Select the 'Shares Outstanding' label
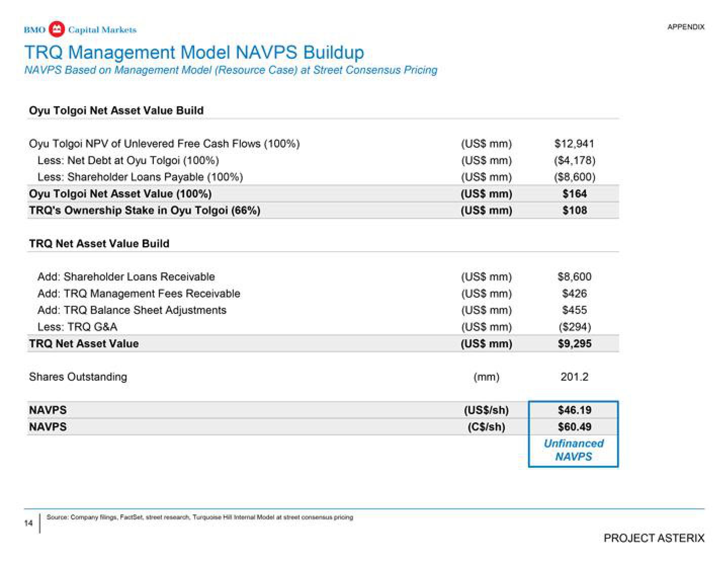 pyautogui.click(x=78, y=377)
